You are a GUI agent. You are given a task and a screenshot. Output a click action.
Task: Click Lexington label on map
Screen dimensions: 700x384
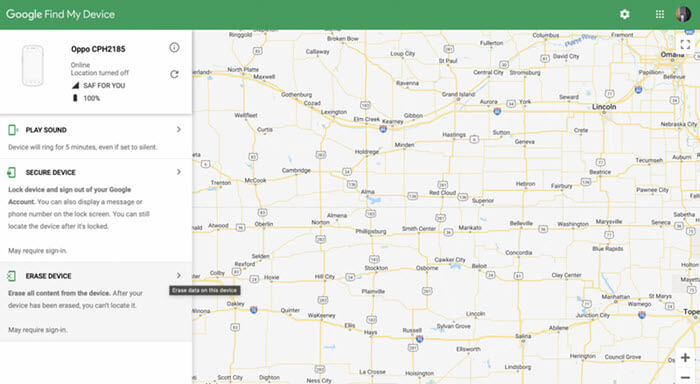pyautogui.click(x=333, y=112)
